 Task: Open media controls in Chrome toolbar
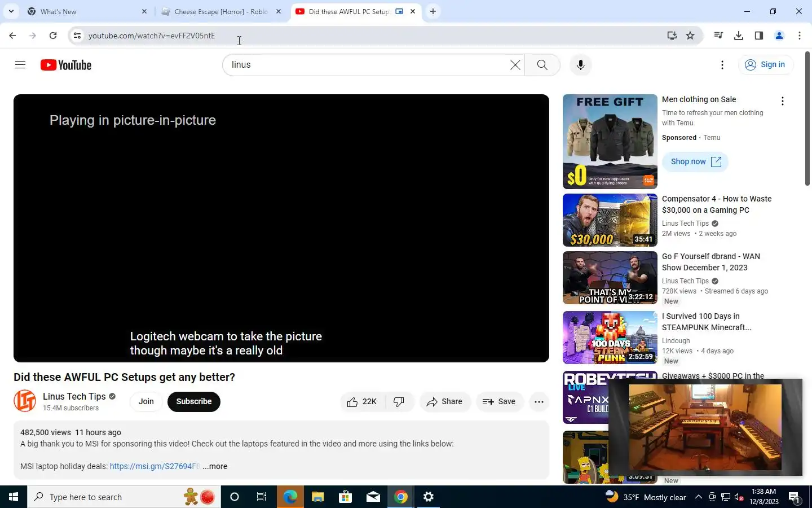(718, 36)
